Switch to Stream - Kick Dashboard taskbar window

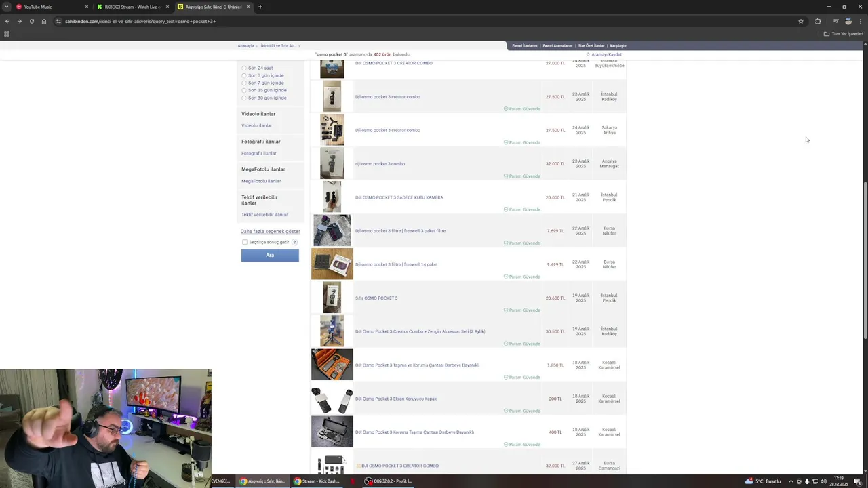click(317, 481)
